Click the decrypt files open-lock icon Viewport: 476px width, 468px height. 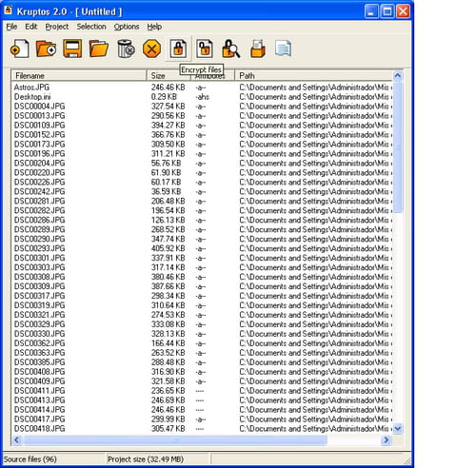[205, 49]
